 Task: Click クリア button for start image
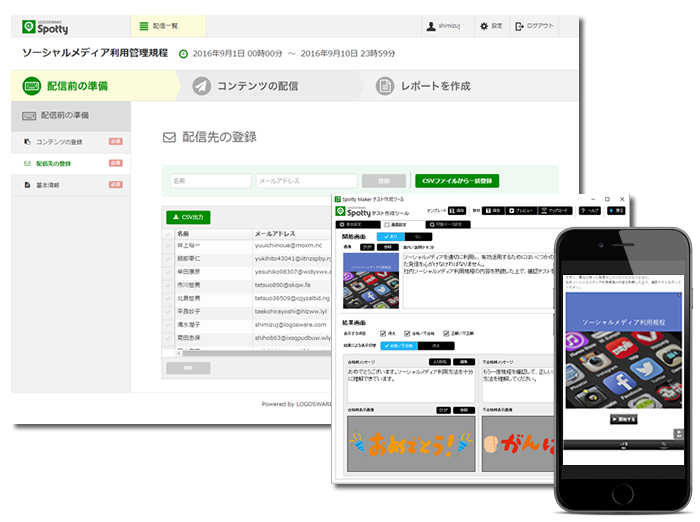point(367,247)
